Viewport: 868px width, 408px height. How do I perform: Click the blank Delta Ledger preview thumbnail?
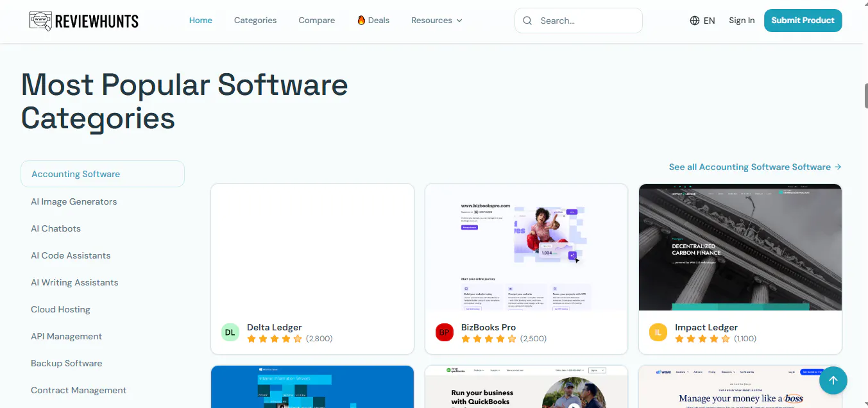click(312, 248)
